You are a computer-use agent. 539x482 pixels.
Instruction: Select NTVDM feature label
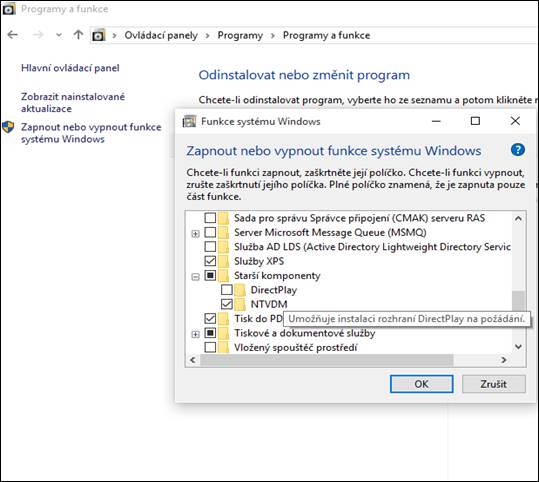click(x=269, y=304)
